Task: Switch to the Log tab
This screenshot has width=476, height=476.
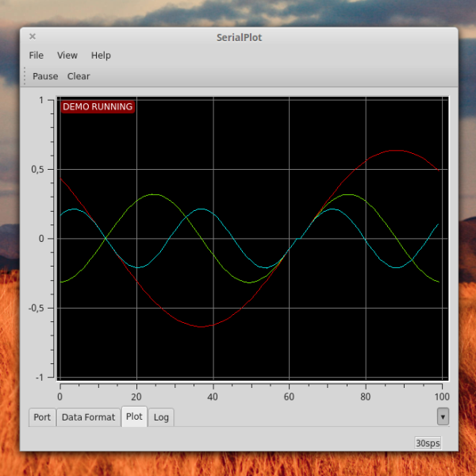Action: click(161, 417)
